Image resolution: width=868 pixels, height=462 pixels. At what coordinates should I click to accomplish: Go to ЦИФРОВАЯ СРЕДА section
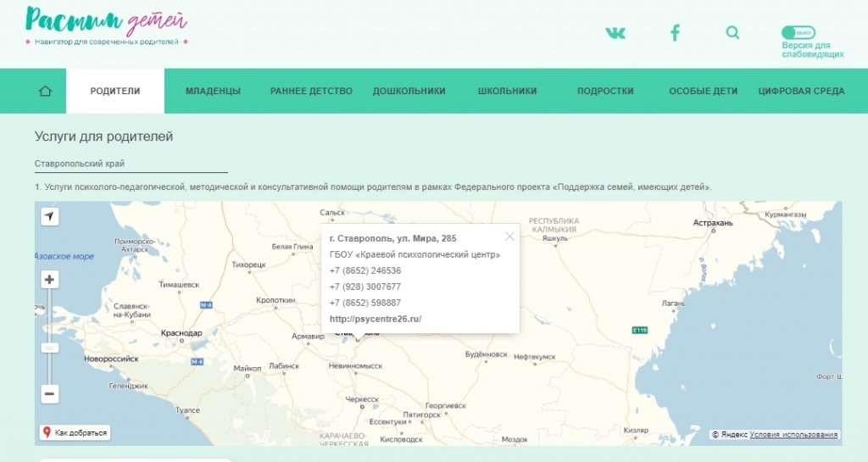coord(801,92)
